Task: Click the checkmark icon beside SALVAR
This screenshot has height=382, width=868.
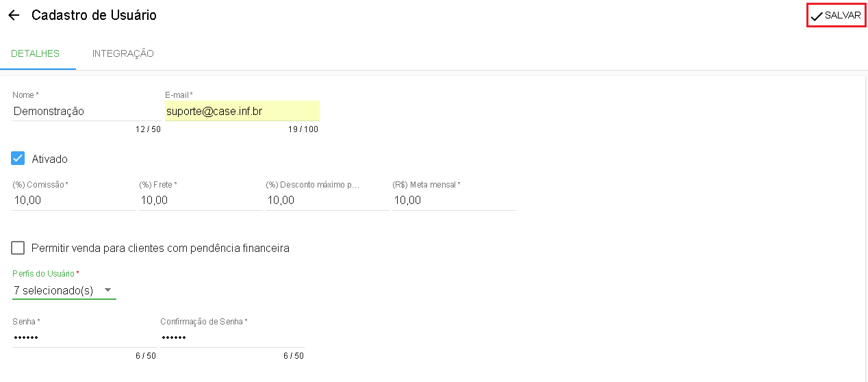Action: pos(817,16)
